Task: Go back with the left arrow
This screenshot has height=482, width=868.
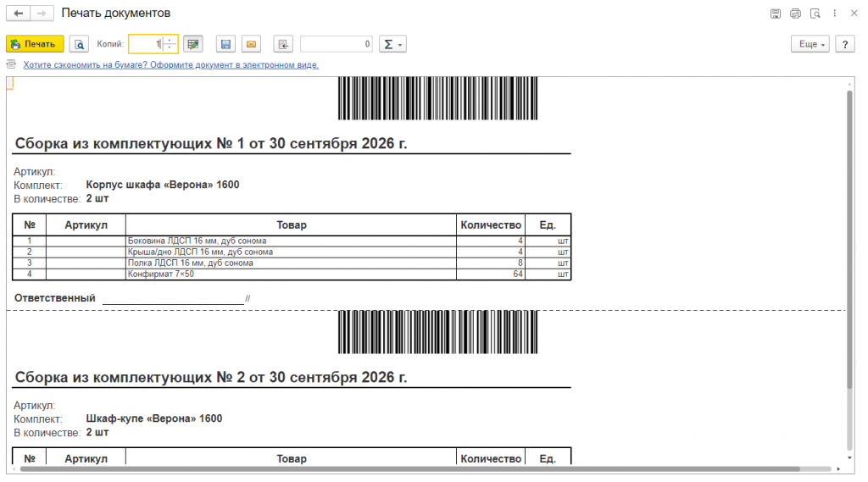Action: [19, 14]
